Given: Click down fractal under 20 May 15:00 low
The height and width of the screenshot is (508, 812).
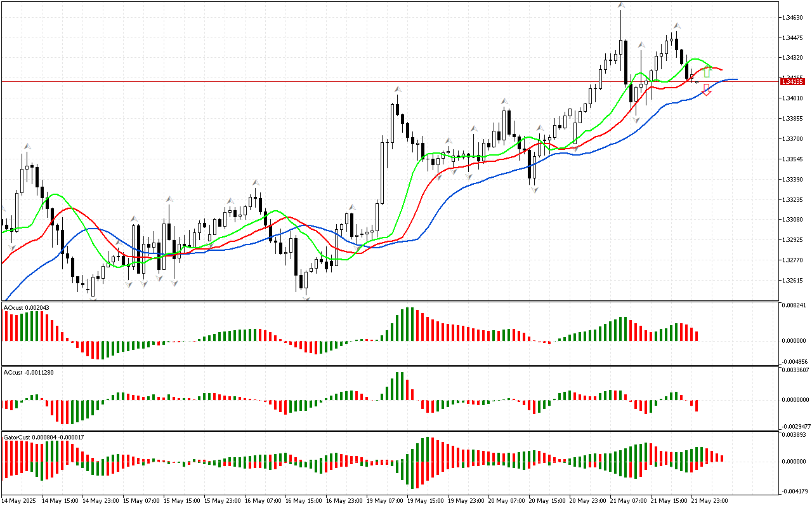Looking at the screenshot, I should click(x=535, y=190).
